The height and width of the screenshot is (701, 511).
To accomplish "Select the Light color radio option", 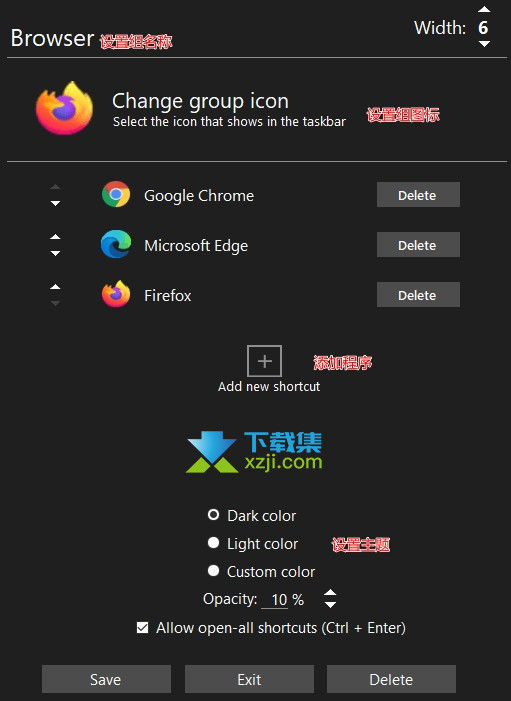I will pyautogui.click(x=214, y=543).
